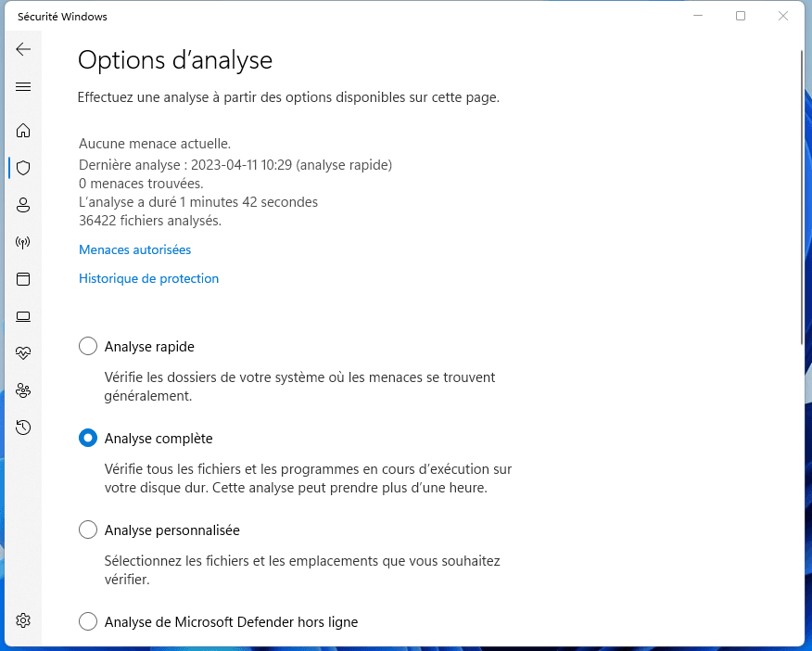Select Analyse de Microsoft Defender hors ligne
Viewport: 812px width, 651px height.
[88, 622]
